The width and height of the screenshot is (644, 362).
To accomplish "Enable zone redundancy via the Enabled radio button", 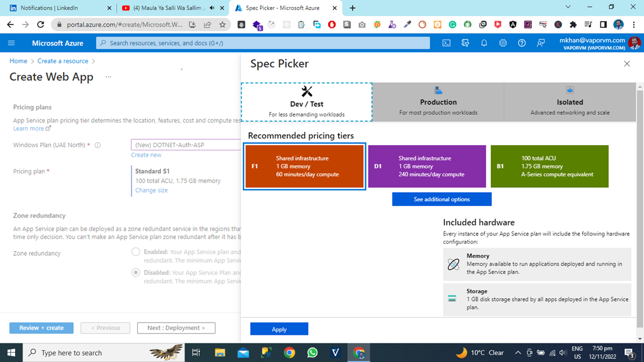I will pyautogui.click(x=135, y=252).
